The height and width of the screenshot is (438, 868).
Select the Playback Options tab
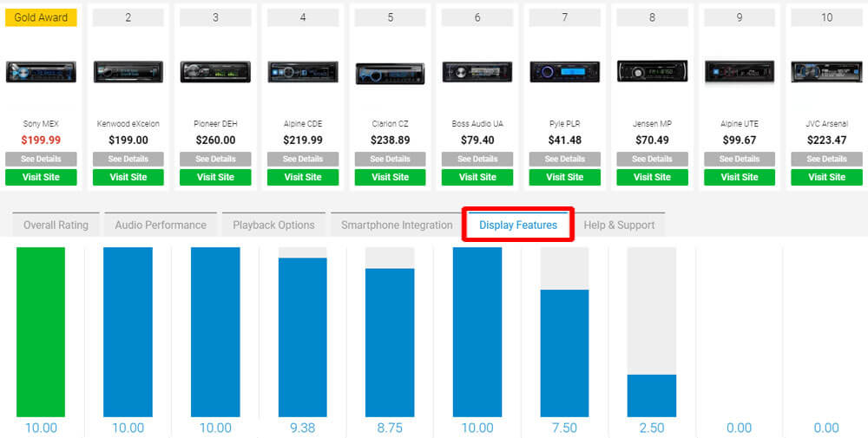273,225
